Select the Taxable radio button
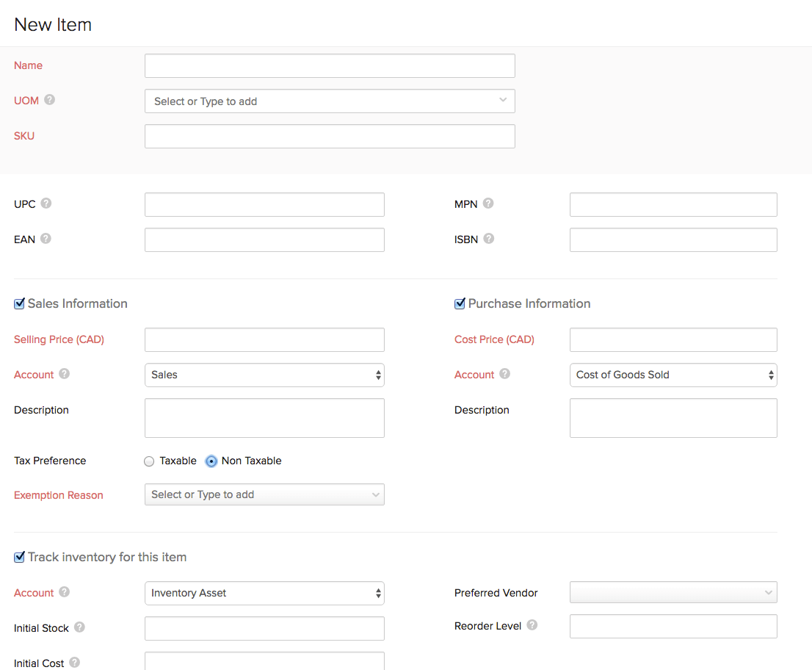The width and height of the screenshot is (812, 670). (x=149, y=461)
